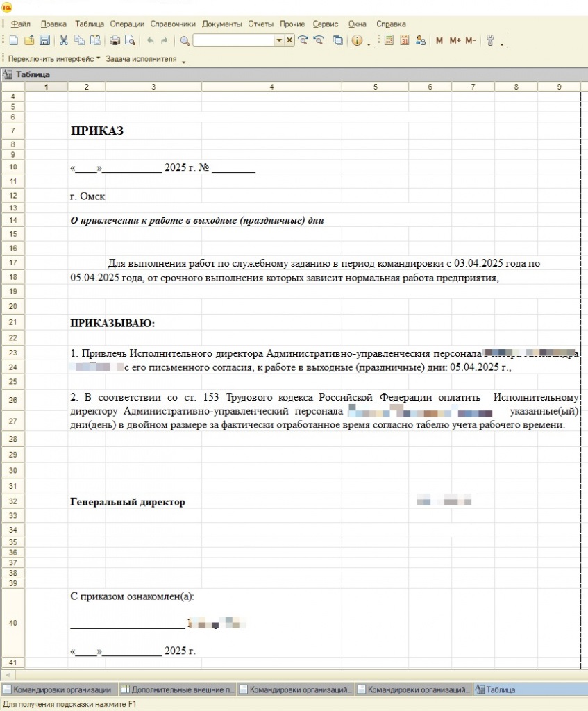Click the Open file folder icon

(x=29, y=41)
